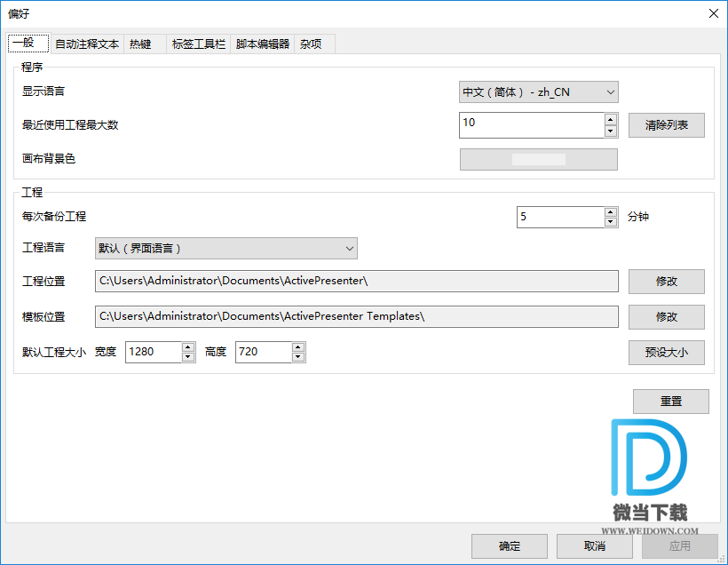Click the 高度 input field

pos(264,352)
